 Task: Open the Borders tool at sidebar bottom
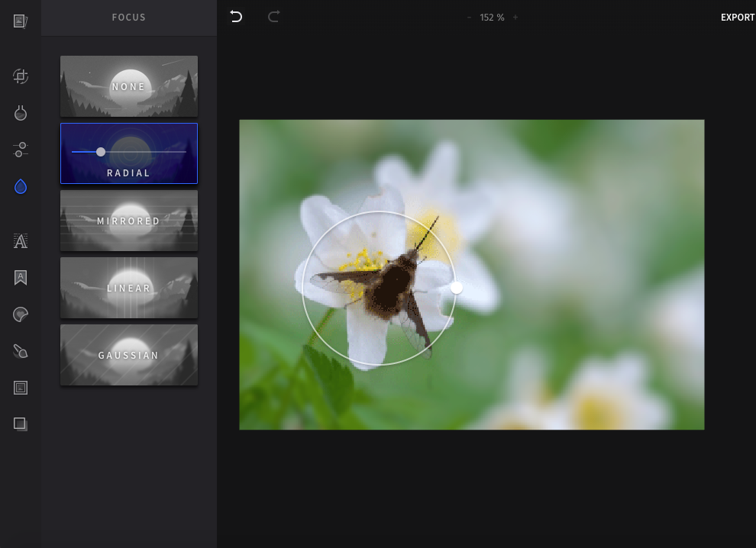20,424
